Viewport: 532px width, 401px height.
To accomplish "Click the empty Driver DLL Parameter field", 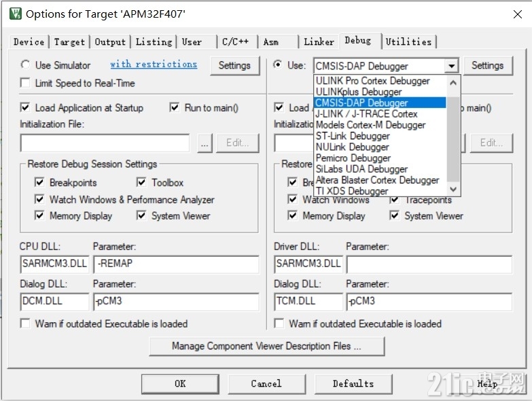I will click(429, 264).
